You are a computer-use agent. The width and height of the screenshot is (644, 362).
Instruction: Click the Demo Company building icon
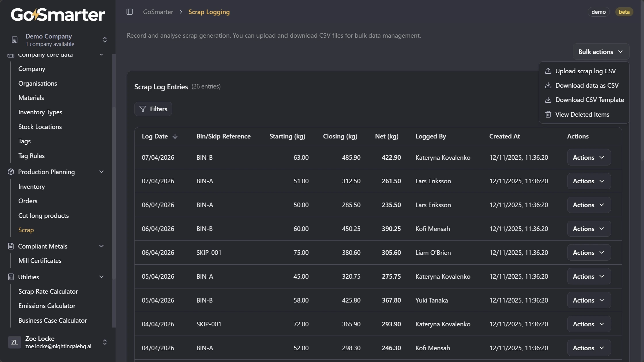[x=14, y=40]
